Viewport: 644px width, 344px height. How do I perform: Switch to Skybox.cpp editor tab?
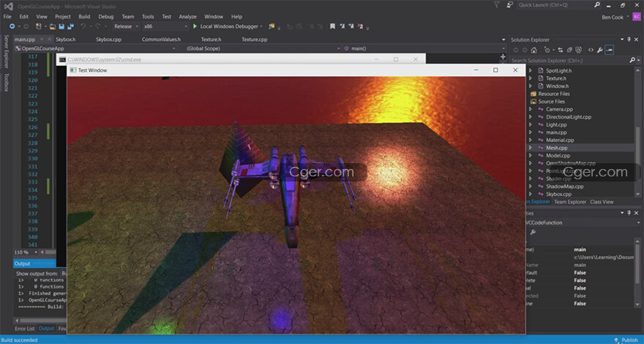(108, 40)
